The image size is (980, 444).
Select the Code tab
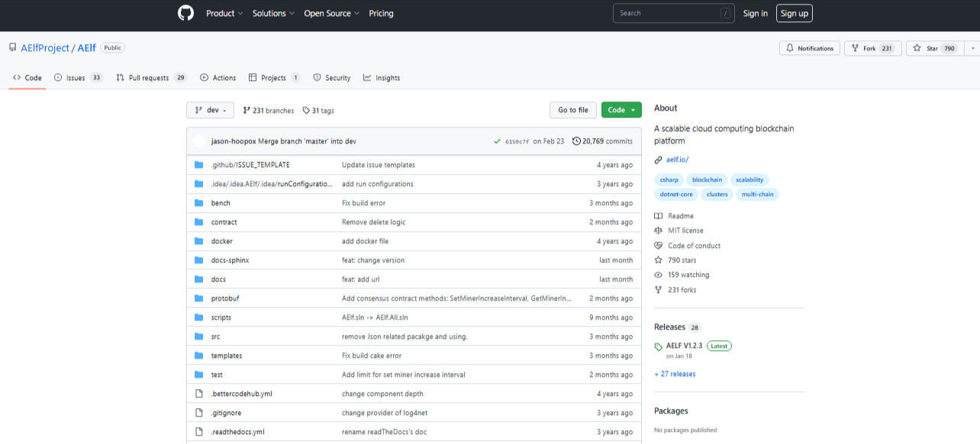[27, 78]
